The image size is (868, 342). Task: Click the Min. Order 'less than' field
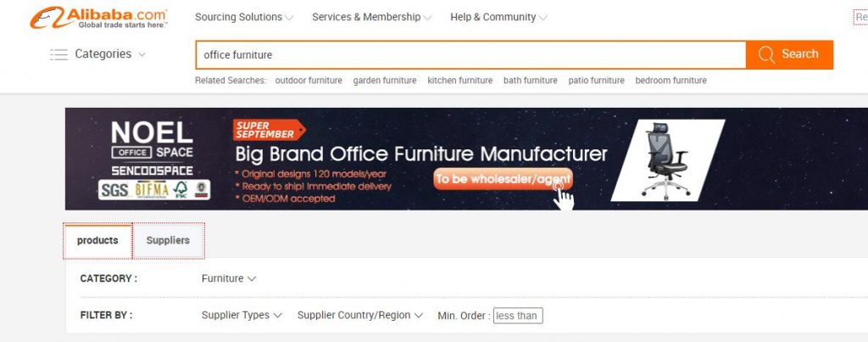click(x=518, y=316)
